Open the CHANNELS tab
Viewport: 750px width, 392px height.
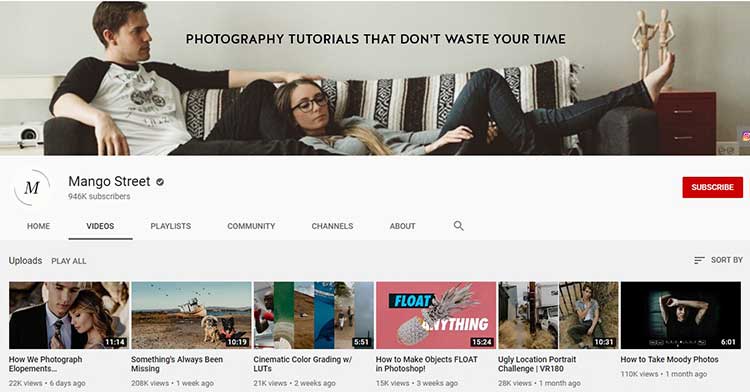[x=332, y=226]
